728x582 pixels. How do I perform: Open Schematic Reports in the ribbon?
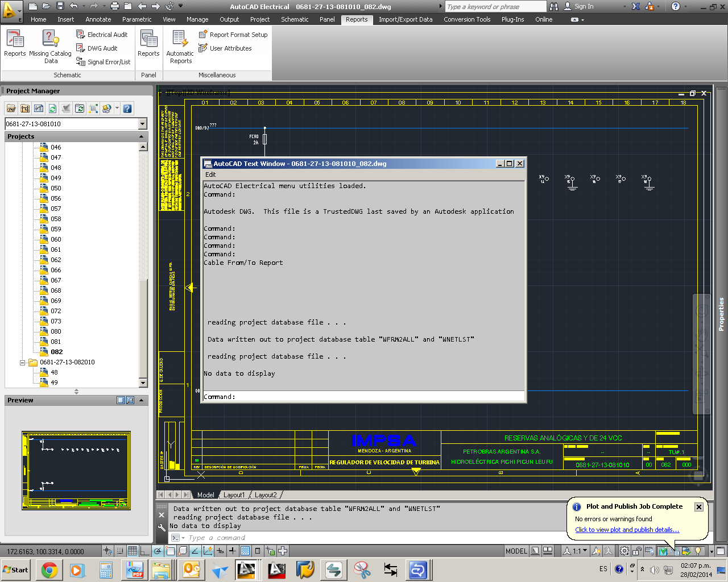coord(15,44)
